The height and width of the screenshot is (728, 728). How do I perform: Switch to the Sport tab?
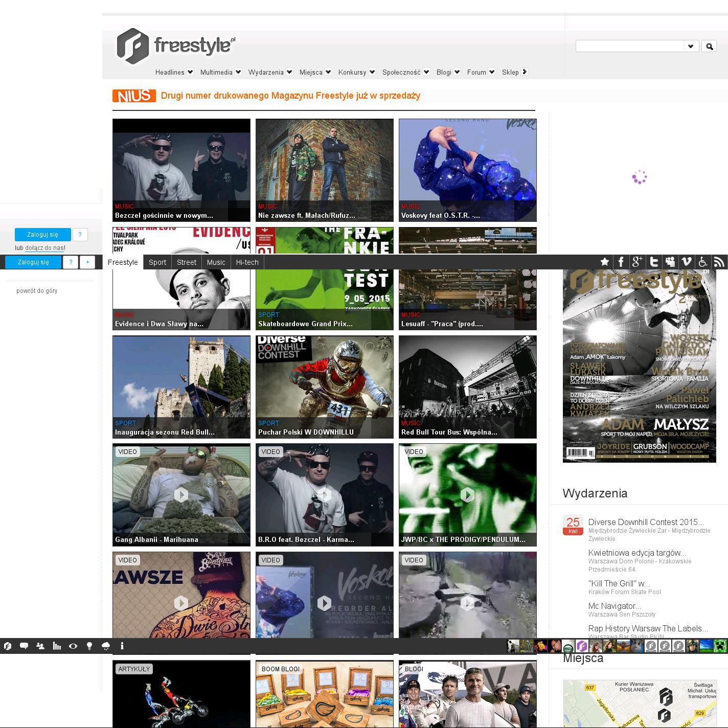[x=157, y=262]
